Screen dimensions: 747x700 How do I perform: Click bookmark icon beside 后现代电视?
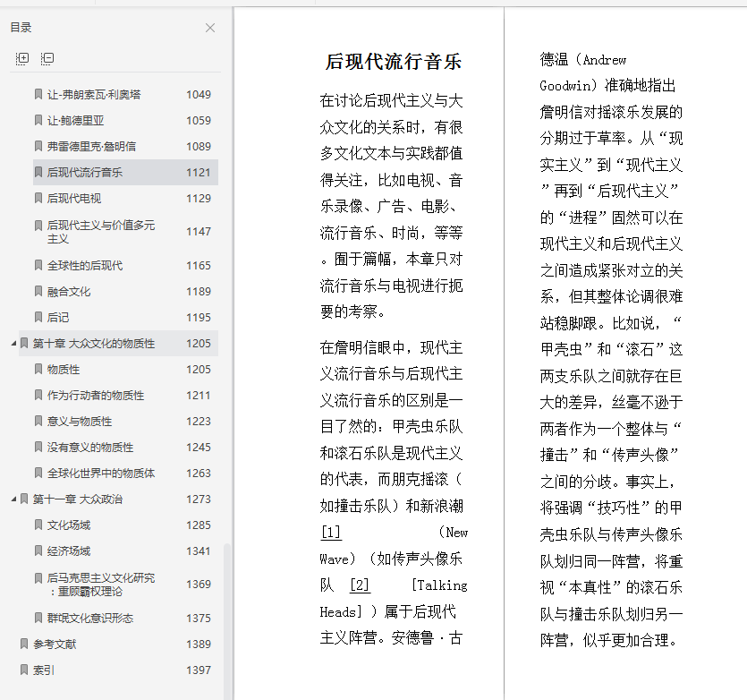[38, 198]
